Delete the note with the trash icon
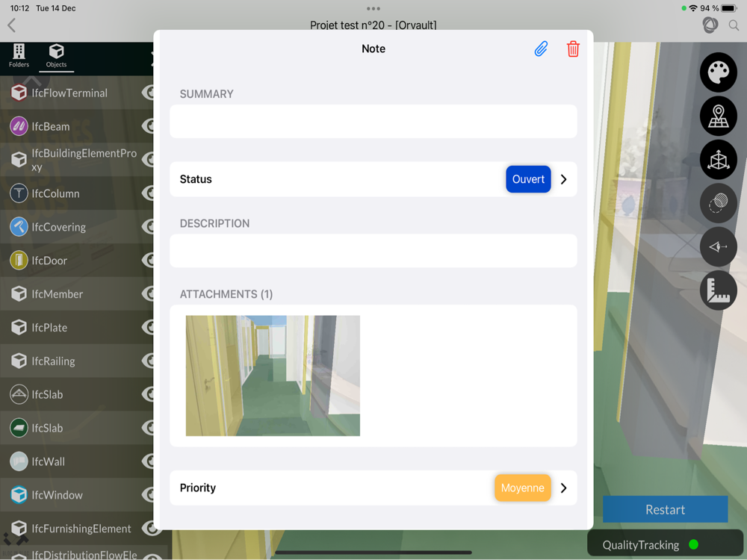Screen dimensions: 747x560 573,49
